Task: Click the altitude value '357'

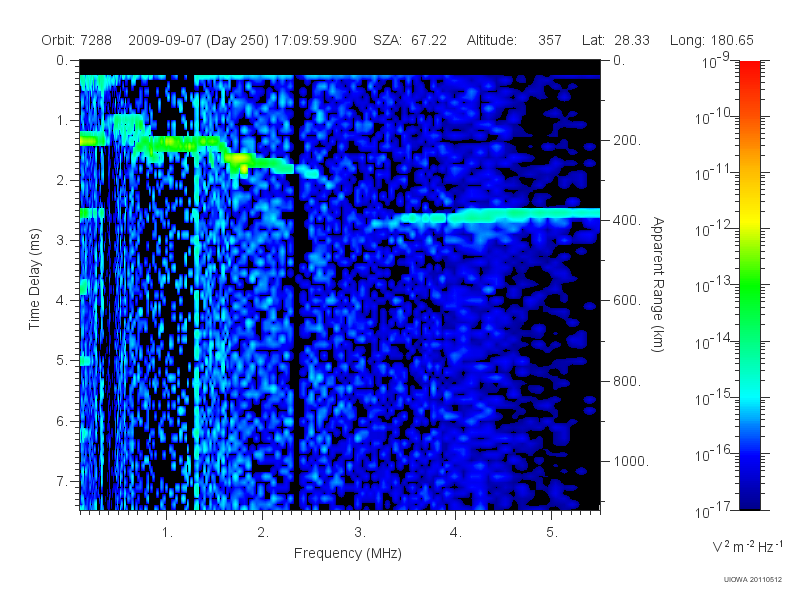Action: 549,40
